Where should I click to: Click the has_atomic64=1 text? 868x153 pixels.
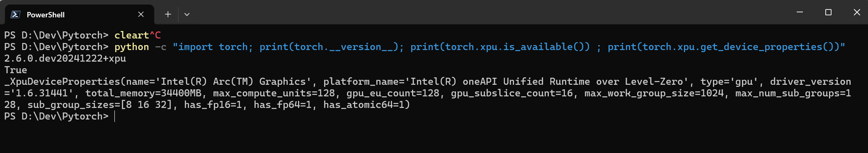(364, 105)
